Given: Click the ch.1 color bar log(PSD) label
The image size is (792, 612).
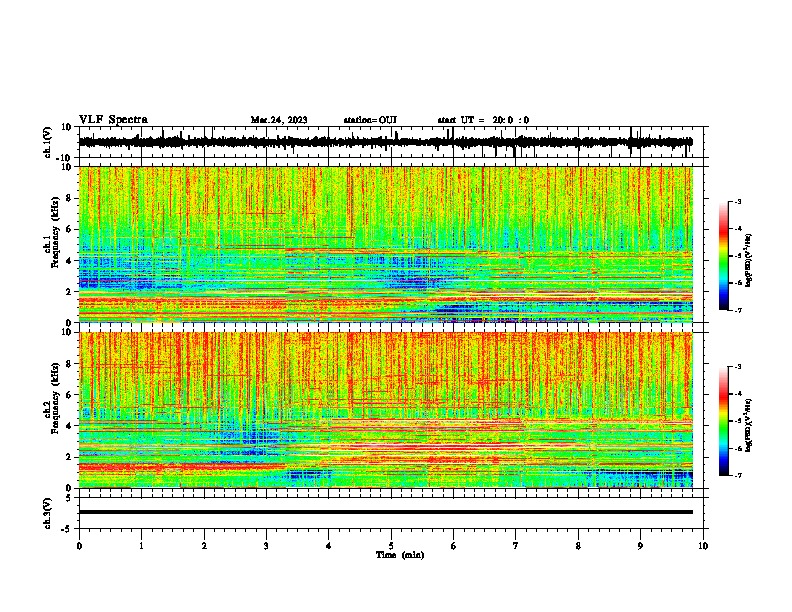Looking at the screenshot, I should coord(748,260).
